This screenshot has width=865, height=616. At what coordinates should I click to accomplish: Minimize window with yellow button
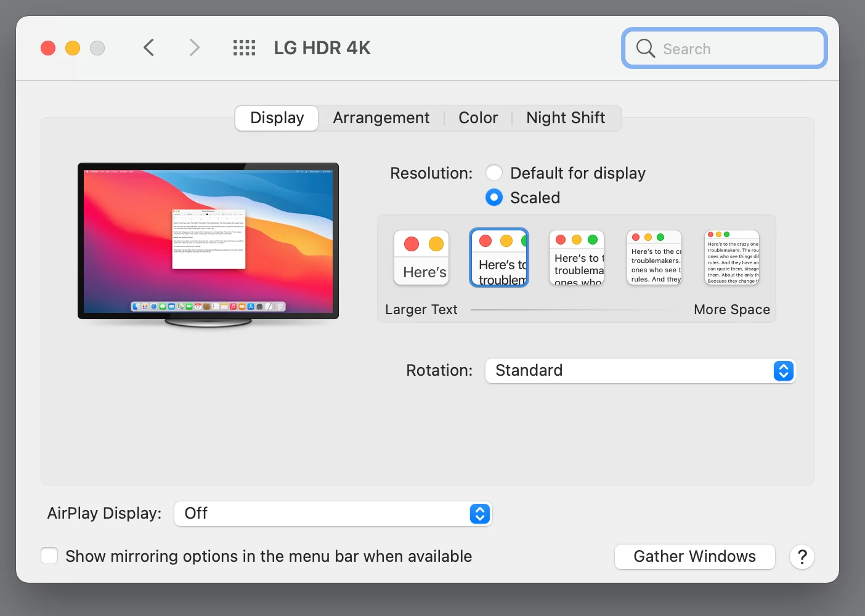(73, 48)
